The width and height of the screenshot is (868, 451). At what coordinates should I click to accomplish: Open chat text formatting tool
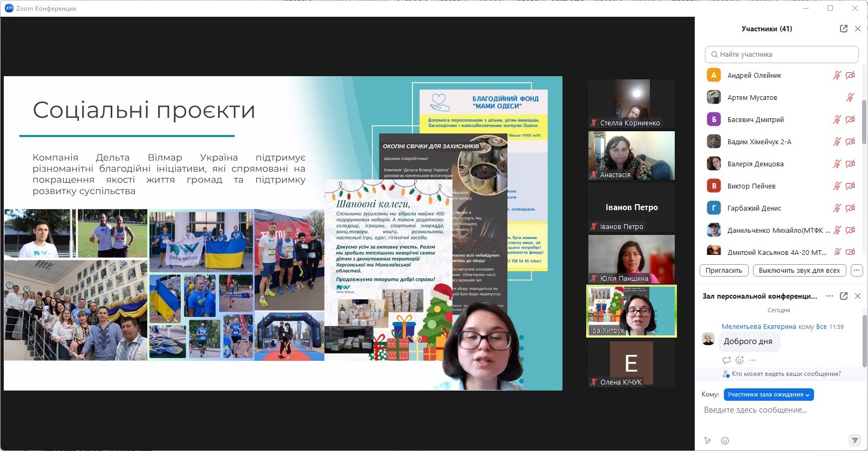tap(708, 441)
